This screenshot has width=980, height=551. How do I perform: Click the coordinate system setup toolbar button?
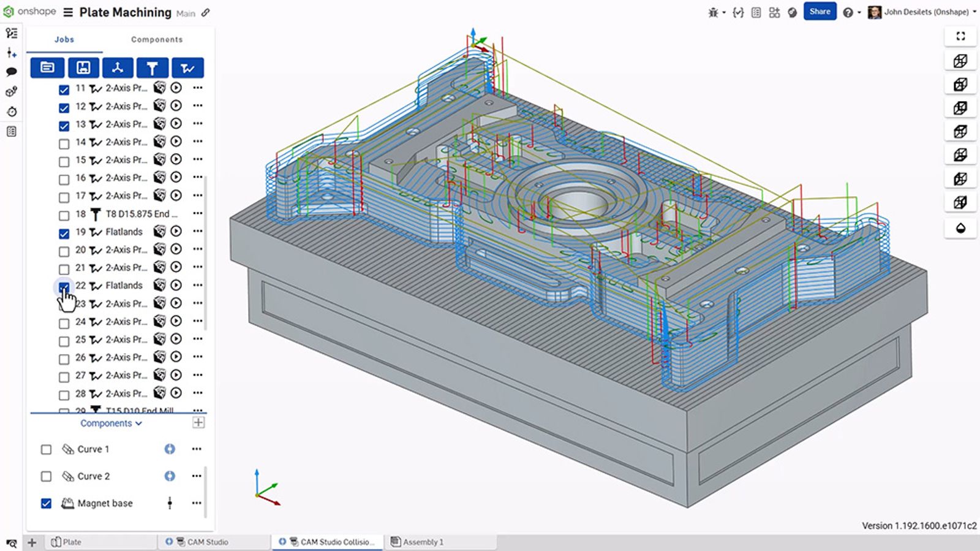coord(118,67)
